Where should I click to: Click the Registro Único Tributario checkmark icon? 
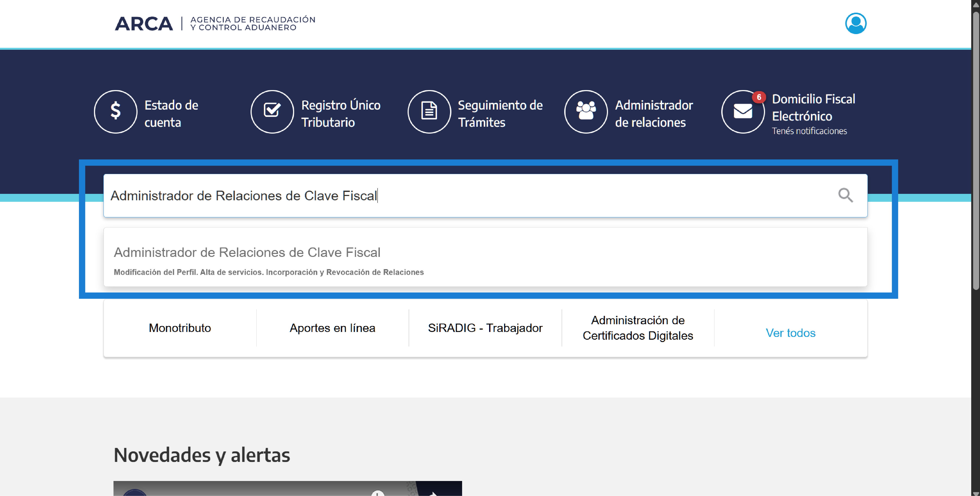click(x=272, y=112)
